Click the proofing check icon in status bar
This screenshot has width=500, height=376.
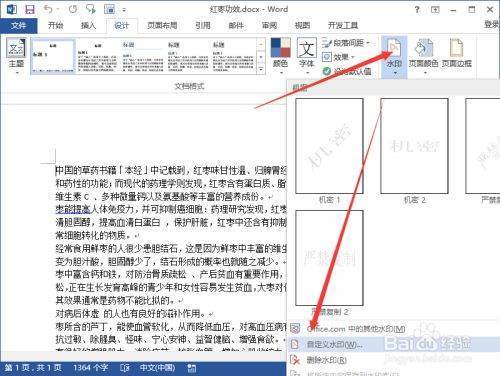tap(125, 368)
